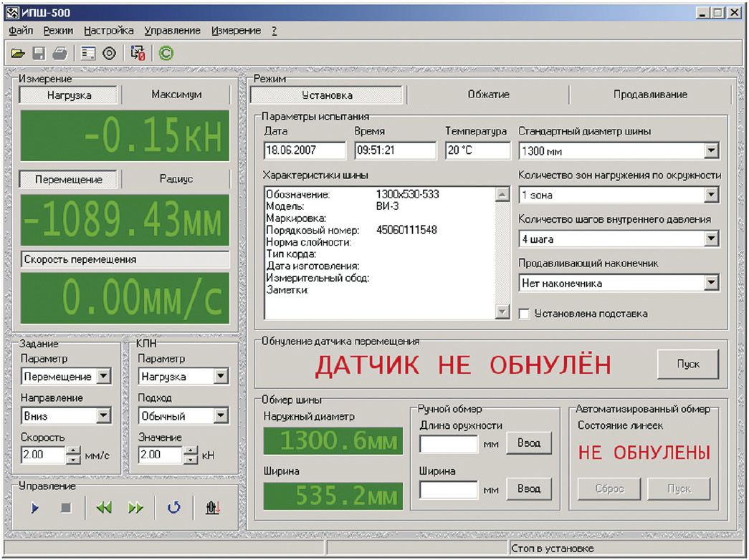Viewport: 749px width, 560px height.
Task: Switch to the Установка mode tab
Action: click(x=327, y=95)
